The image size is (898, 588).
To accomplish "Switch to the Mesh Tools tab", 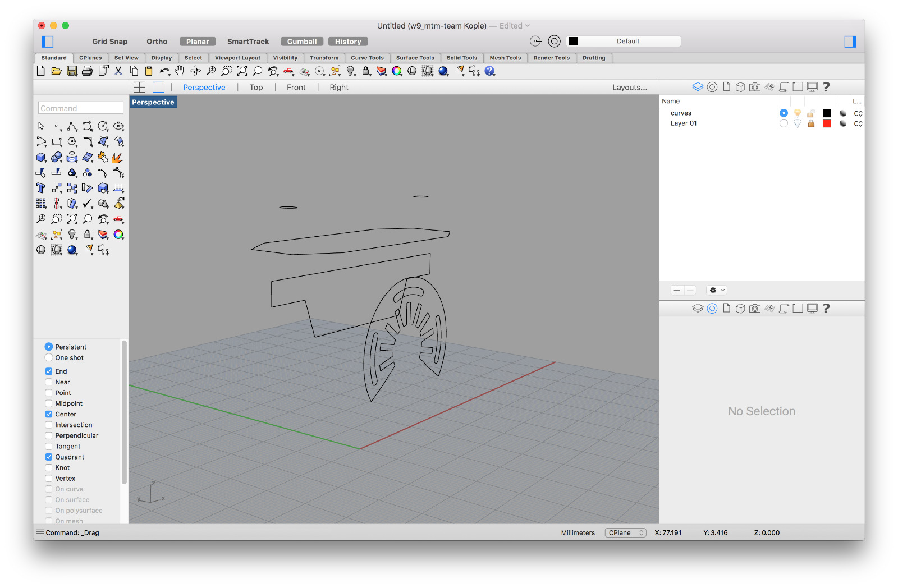I will 505,58.
